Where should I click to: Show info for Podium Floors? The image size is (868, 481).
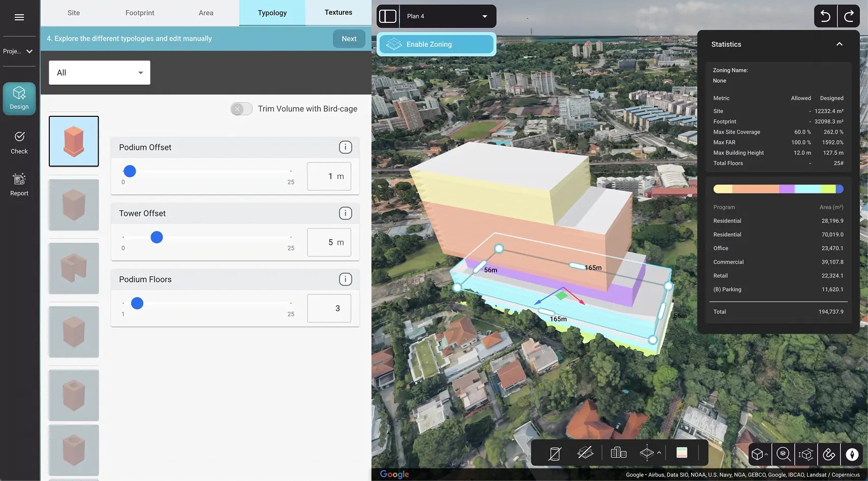(346, 279)
